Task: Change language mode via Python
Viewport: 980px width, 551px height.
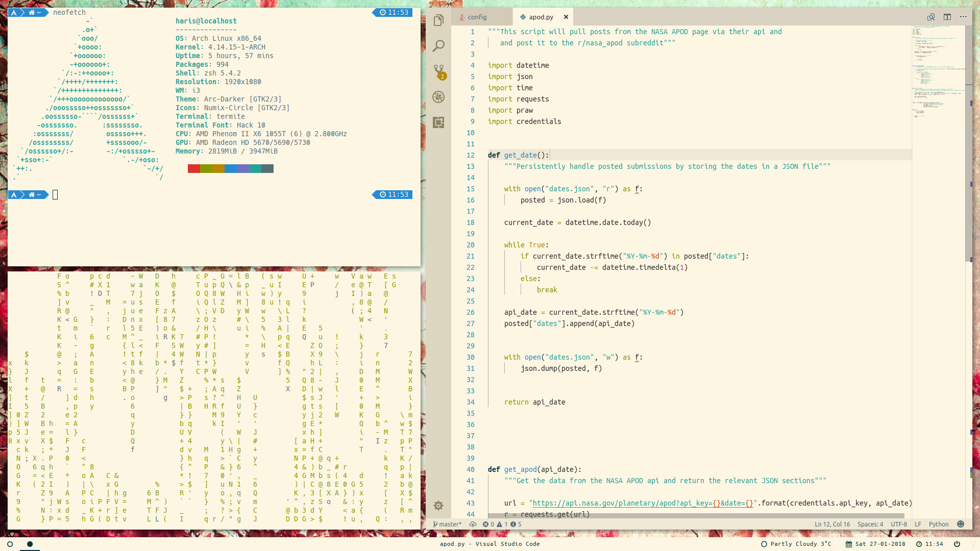Action: coord(939,524)
